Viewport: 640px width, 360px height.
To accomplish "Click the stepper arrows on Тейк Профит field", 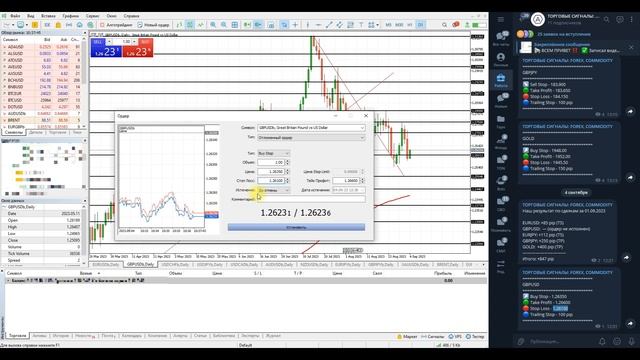I will [362, 180].
